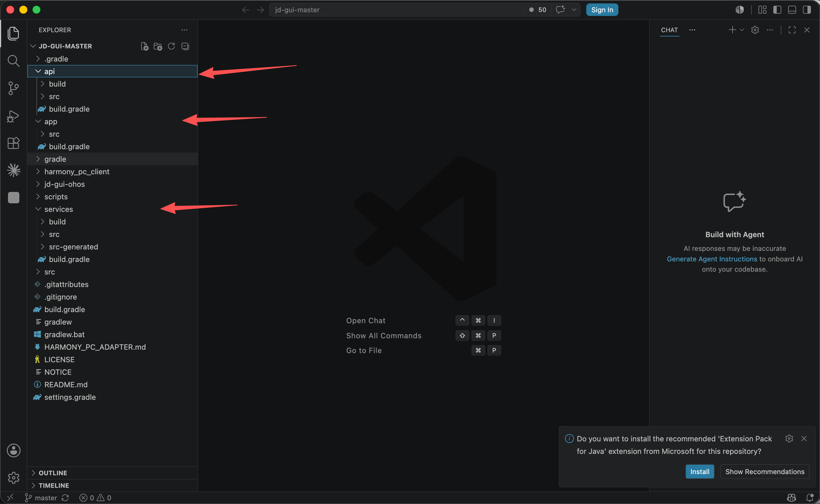Viewport: 820px width, 504px height.
Task: Refresh the explorer file tree
Action: point(172,46)
